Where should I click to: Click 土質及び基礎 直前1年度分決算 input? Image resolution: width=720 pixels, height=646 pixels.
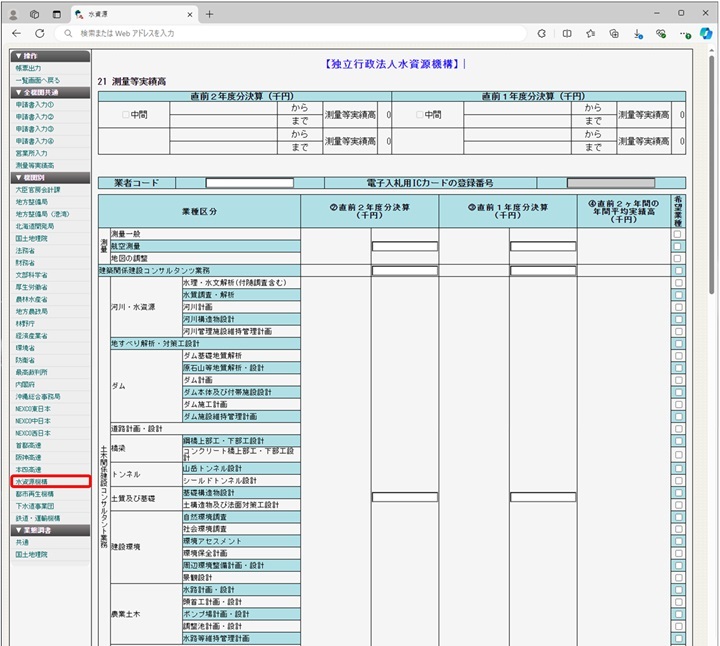coord(543,497)
